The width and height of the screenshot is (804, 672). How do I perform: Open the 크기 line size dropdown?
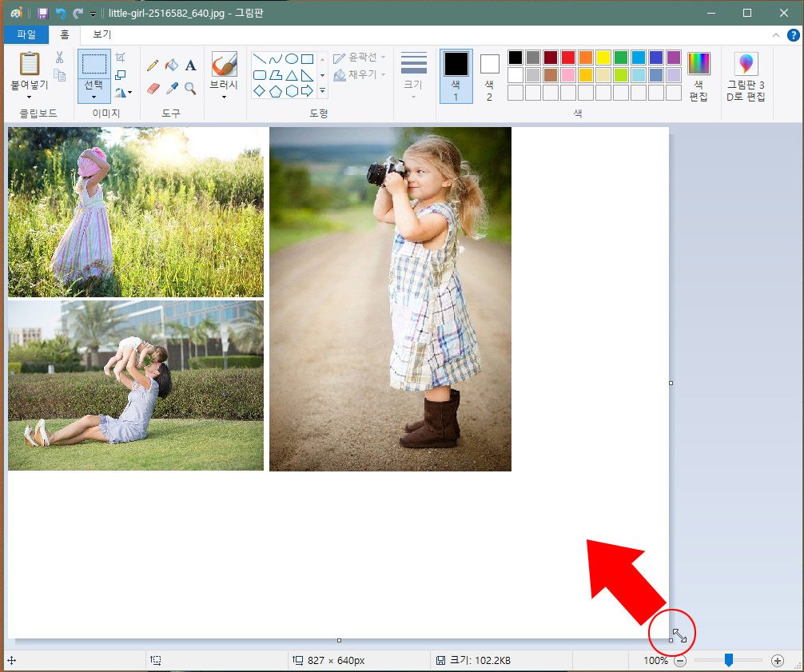pyautogui.click(x=413, y=75)
